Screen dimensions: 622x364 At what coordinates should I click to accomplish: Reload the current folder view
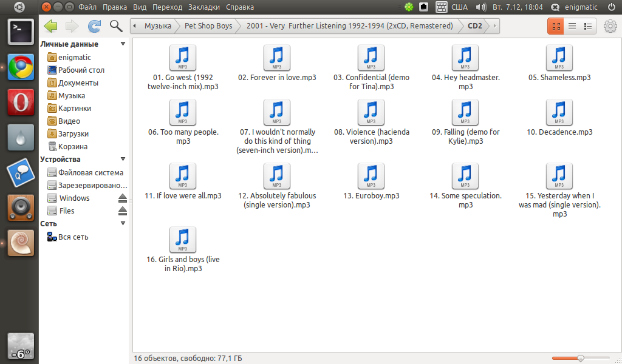pos(94,26)
